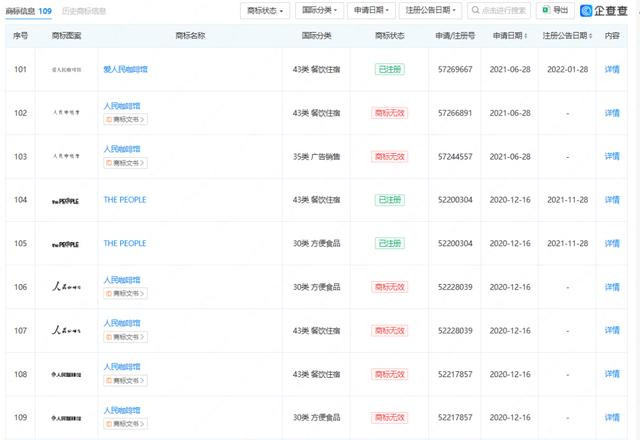Open 商标文书 for row 102
Image resolution: width=640 pixels, height=440 pixels.
click(126, 119)
